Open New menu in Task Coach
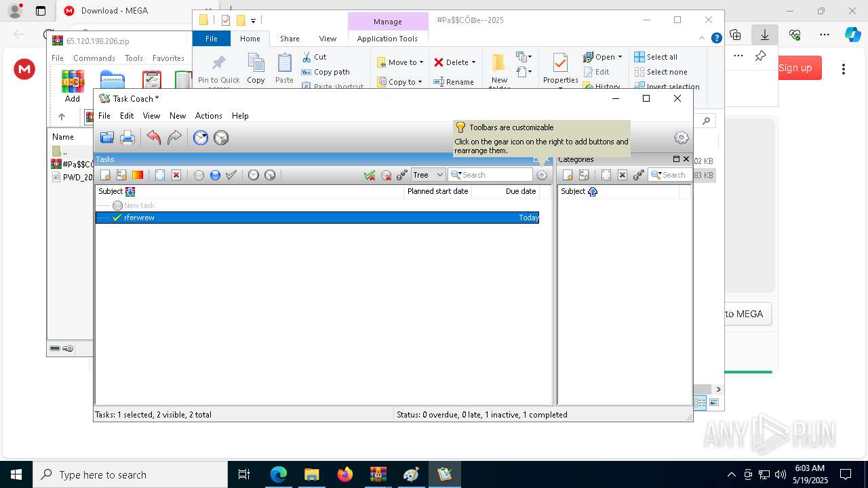The image size is (868, 488). pos(178,116)
